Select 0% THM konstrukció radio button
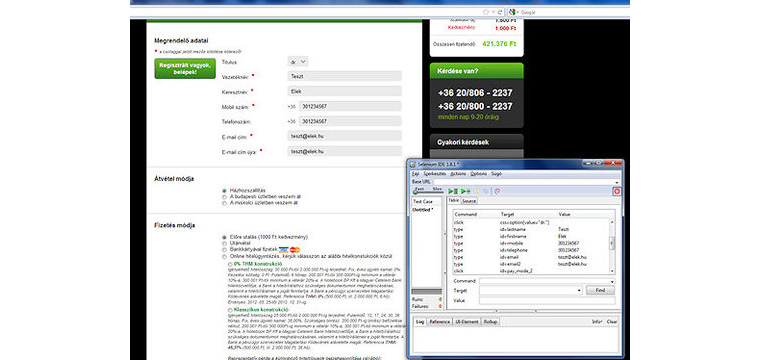760x360 pixels. click(230, 264)
